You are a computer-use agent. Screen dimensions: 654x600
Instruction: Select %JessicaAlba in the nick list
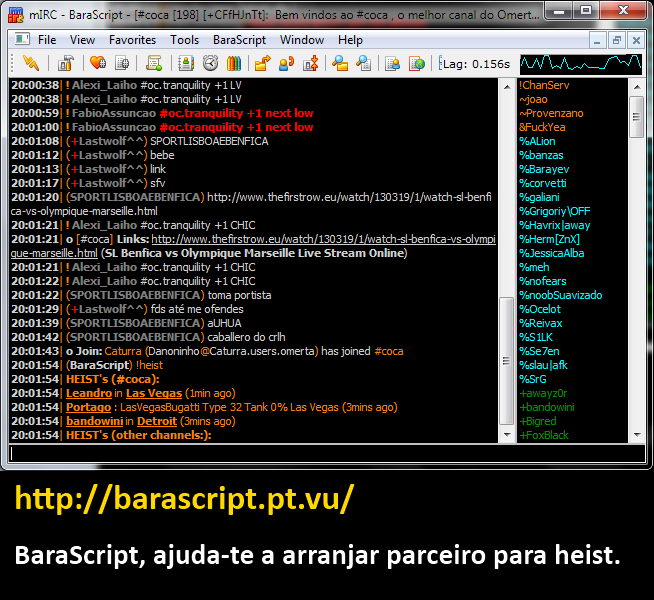point(551,253)
